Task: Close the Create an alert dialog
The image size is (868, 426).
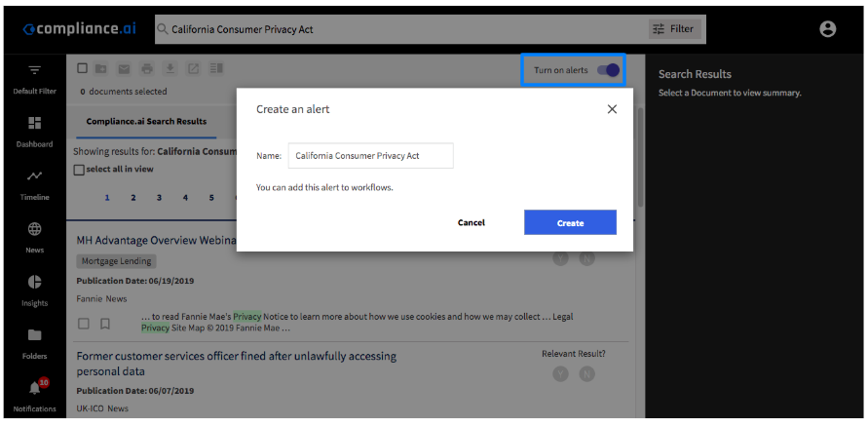Action: click(x=612, y=109)
